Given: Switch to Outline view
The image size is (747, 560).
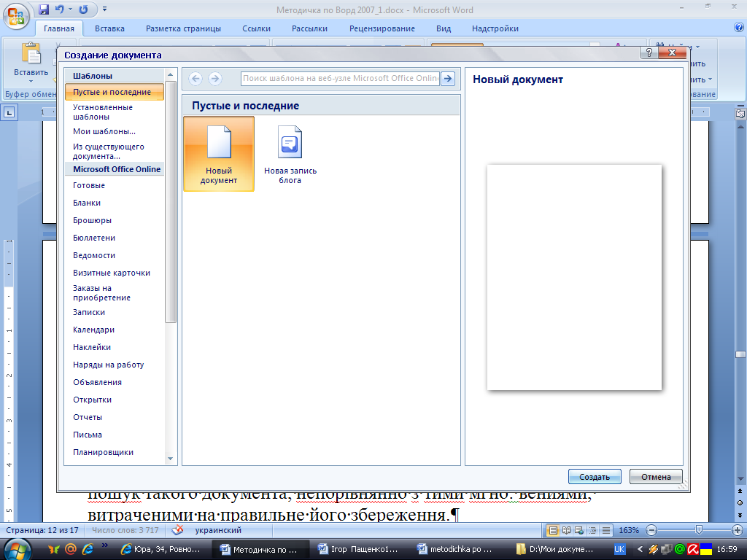Looking at the screenshot, I should tap(592, 530).
